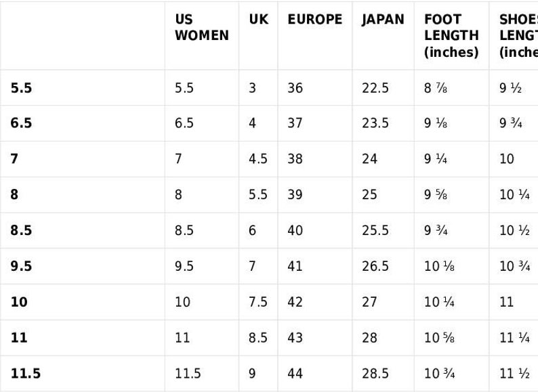
Task: Click the JAPAN column header
Action: coord(383,20)
